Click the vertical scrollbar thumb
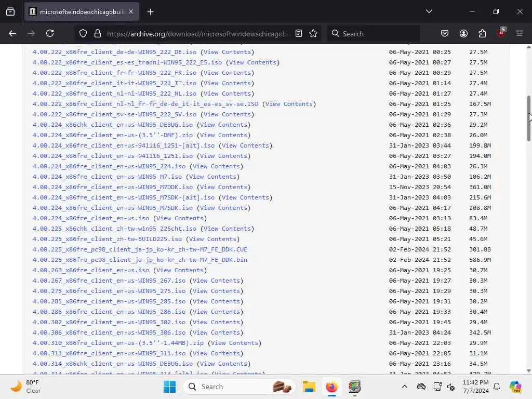Viewport: 532px width, 399px height. coord(528,118)
